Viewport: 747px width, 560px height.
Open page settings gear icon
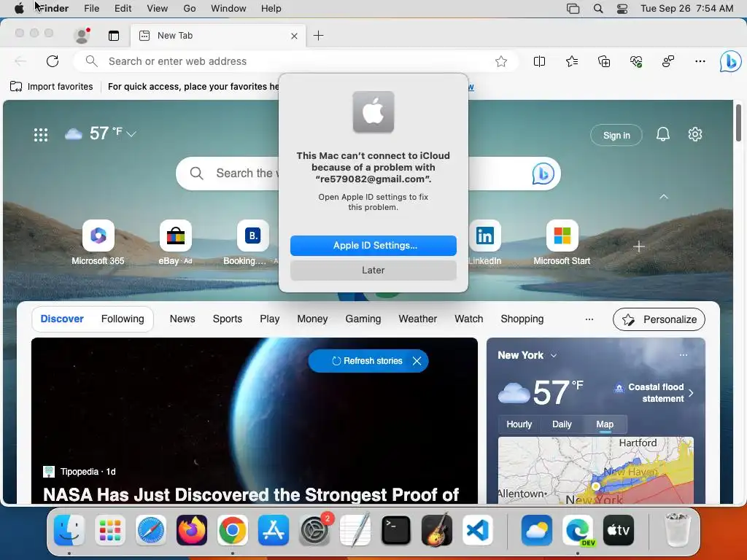[695, 134]
